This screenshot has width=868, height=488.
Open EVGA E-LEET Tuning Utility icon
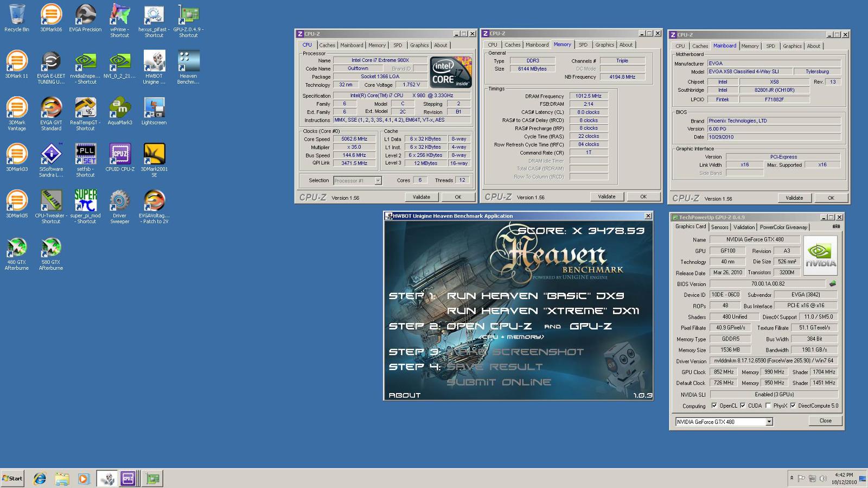click(51, 67)
